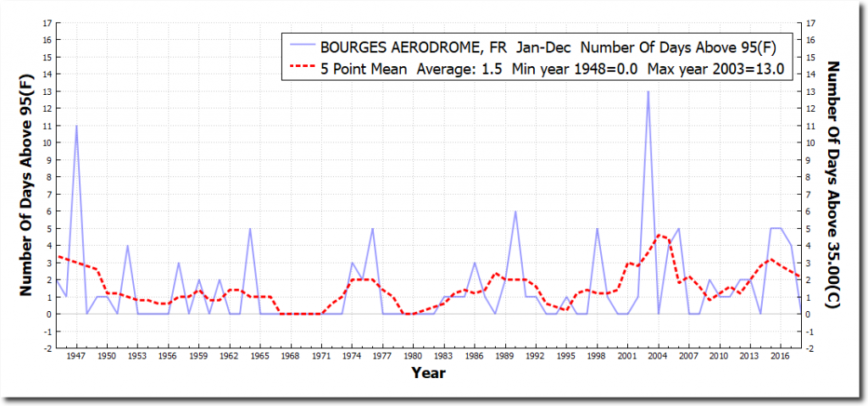868x406 pixels.
Task: Click the 'Year' x-axis title
Action: pyautogui.click(x=428, y=372)
